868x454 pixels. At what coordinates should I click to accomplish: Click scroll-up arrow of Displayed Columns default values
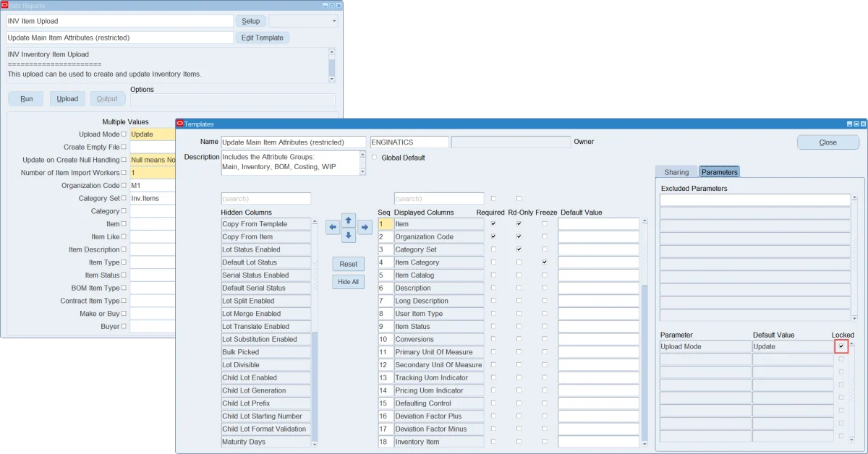click(x=644, y=222)
